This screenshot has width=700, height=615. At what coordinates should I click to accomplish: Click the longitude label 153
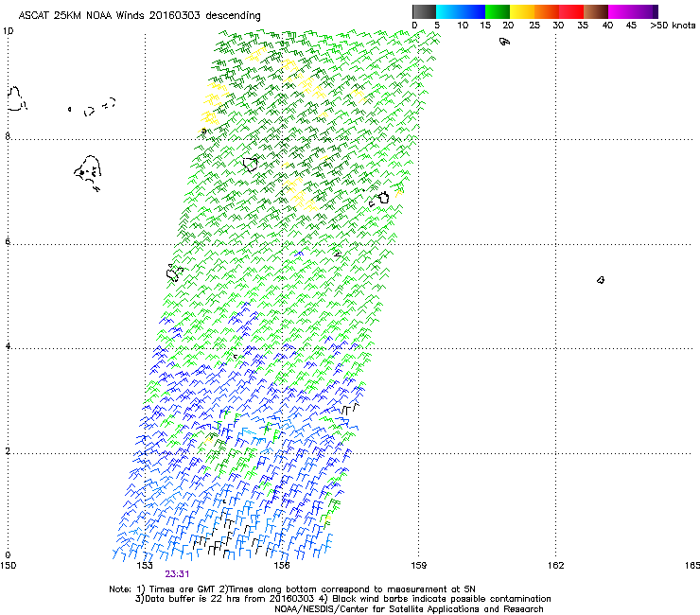(145, 566)
